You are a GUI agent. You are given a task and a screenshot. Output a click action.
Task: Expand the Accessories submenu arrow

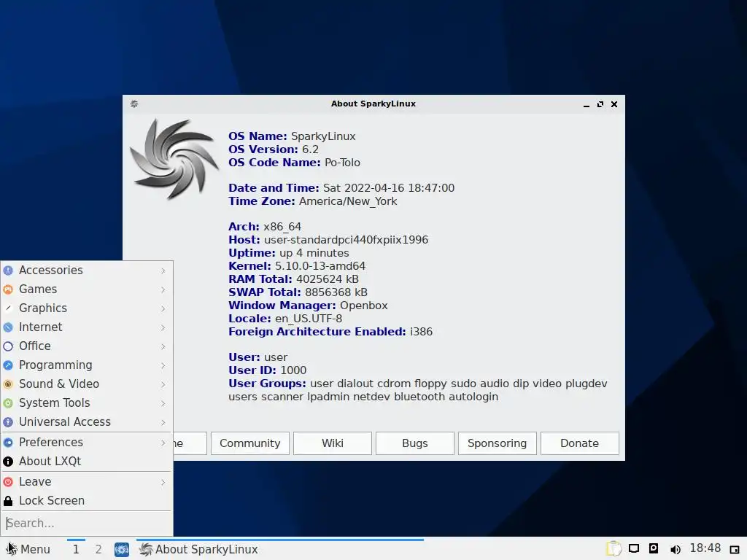click(x=163, y=271)
